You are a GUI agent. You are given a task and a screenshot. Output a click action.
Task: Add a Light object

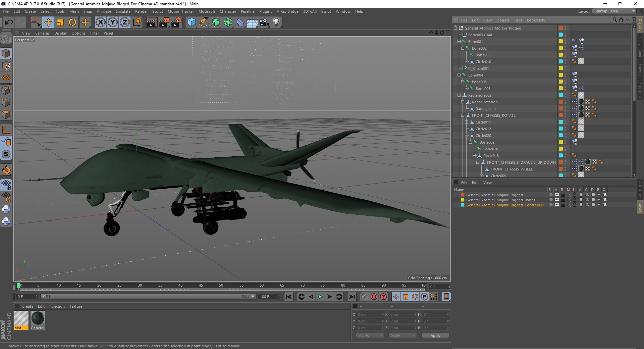point(276,22)
